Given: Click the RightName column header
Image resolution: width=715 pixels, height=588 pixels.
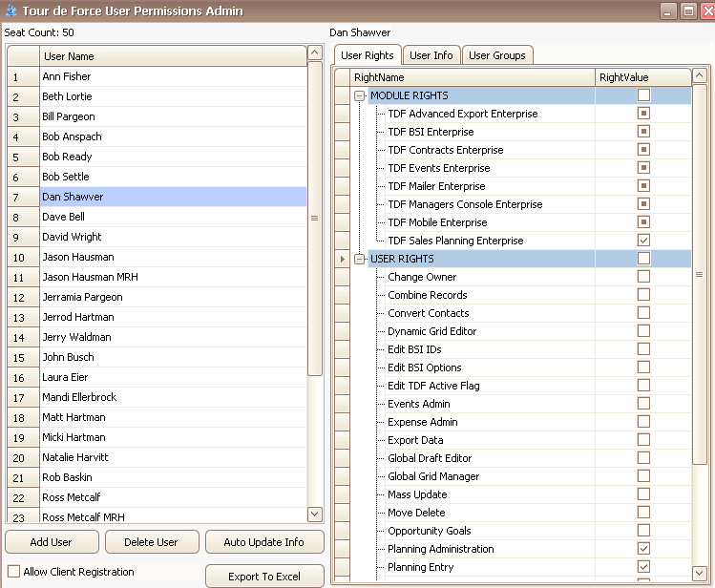Looking at the screenshot, I should [x=473, y=77].
